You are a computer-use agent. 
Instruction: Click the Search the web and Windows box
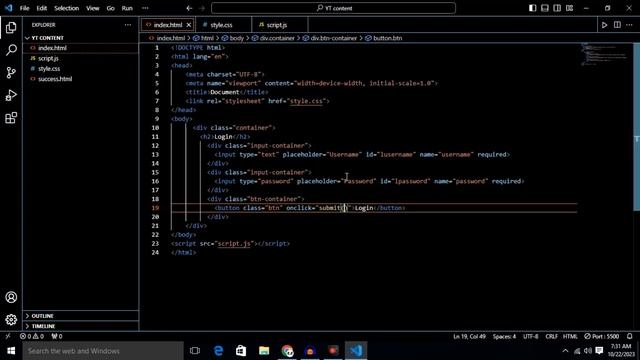102,351
